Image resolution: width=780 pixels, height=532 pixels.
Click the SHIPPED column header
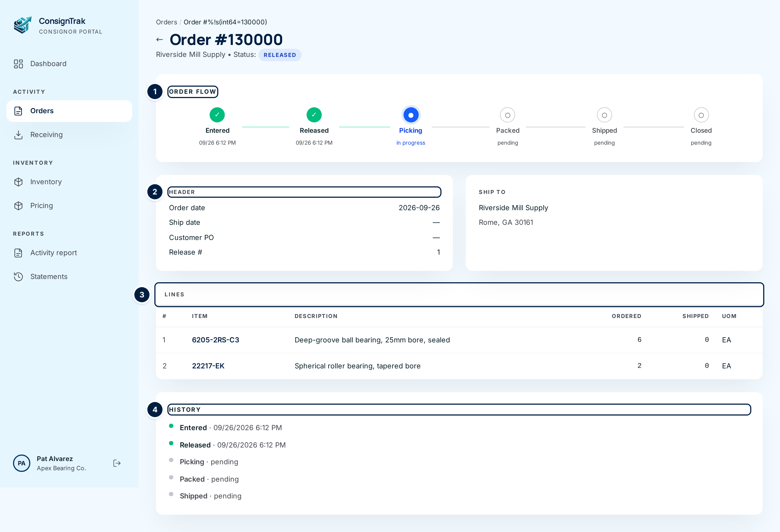pos(695,316)
